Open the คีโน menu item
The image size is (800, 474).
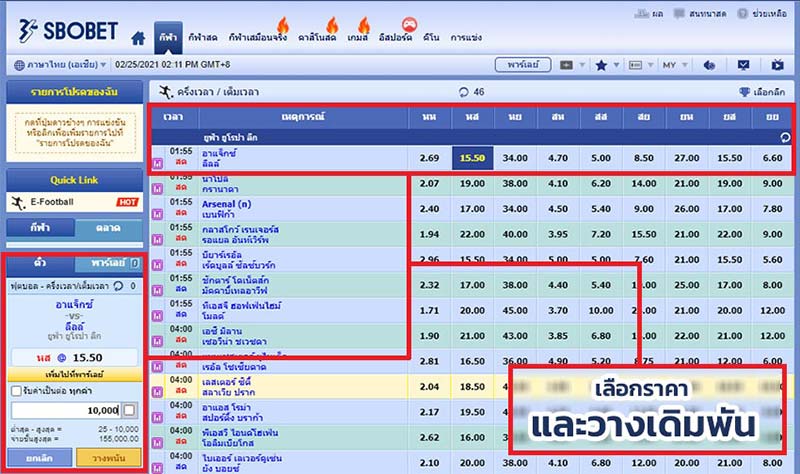[431, 37]
